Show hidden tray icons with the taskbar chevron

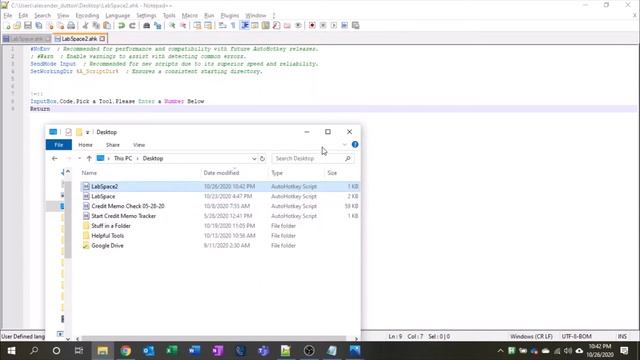(500, 351)
